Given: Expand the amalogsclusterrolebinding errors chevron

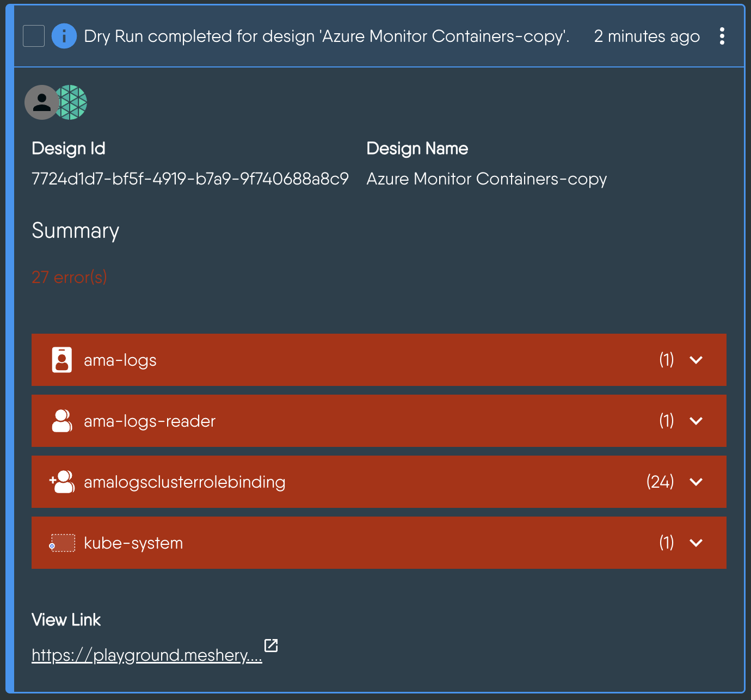Looking at the screenshot, I should click(696, 482).
